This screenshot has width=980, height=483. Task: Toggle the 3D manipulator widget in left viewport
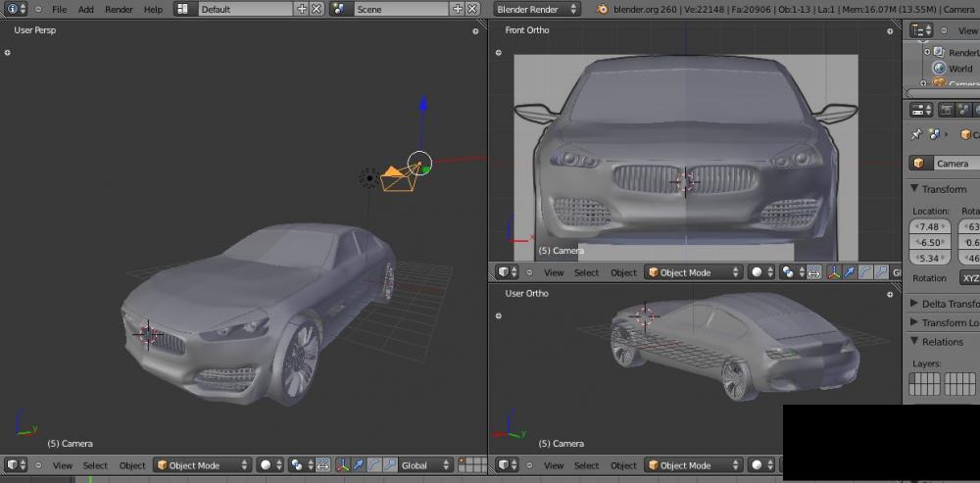(x=342, y=465)
